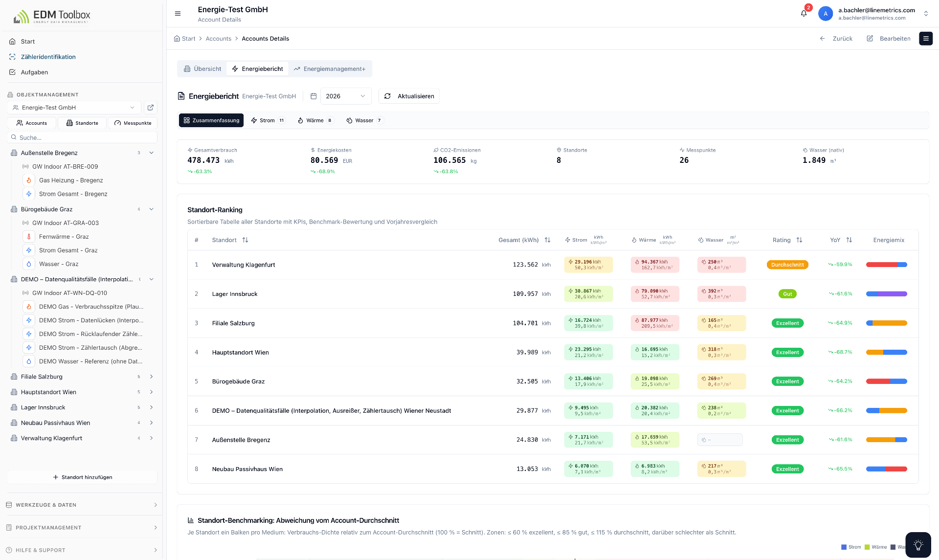Viewport: 939px width, 560px height.
Task: Switch to the Energiemanagement+ tab
Action: pos(330,69)
